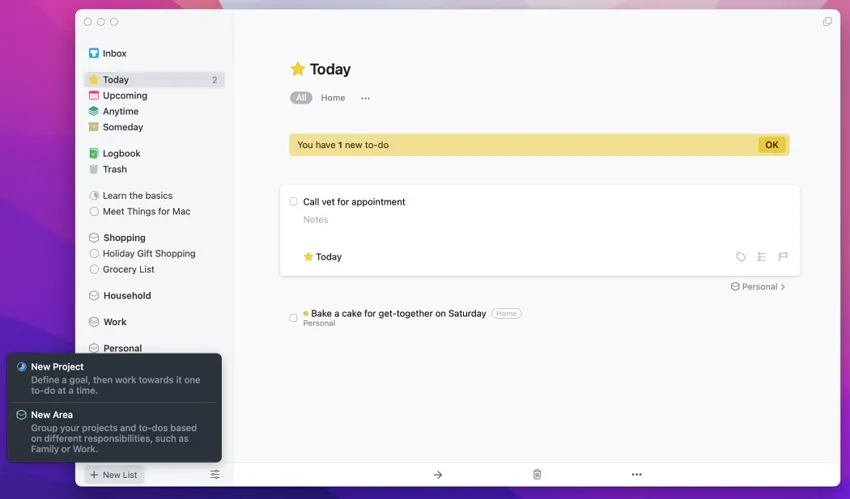Click the Trash bin icon in sidebar
Image resolution: width=850 pixels, height=499 pixels.
[94, 169]
